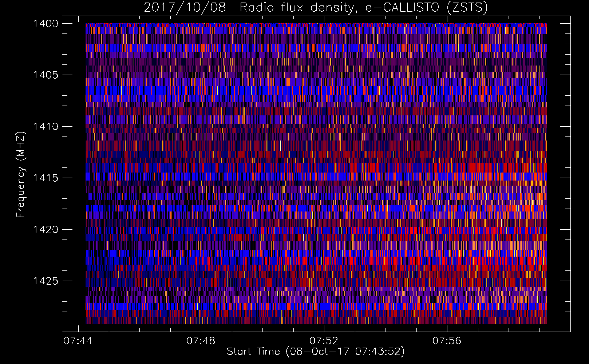The image size is (589, 364).
Task: Select the 1415 frequency axis label
Action: tap(46, 178)
